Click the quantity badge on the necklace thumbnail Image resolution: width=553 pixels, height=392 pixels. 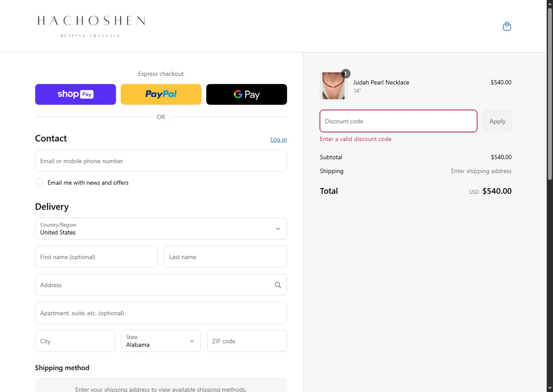tap(346, 73)
